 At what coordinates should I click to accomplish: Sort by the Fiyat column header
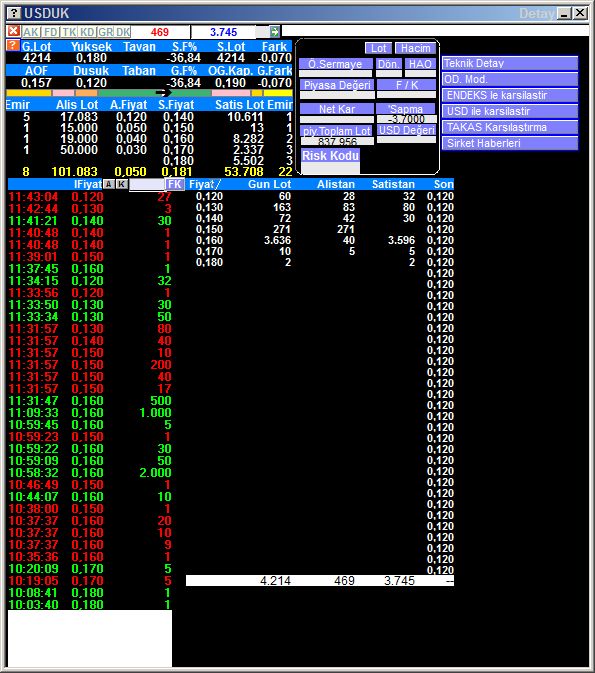(x=204, y=184)
